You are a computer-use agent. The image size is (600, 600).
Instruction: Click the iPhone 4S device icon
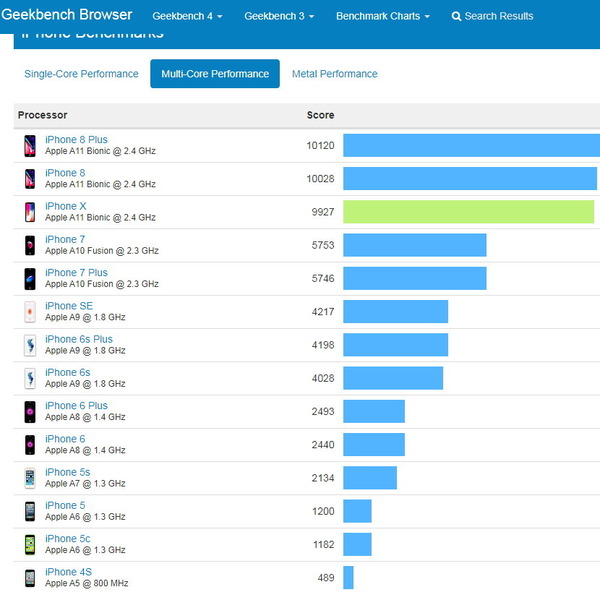click(30, 578)
